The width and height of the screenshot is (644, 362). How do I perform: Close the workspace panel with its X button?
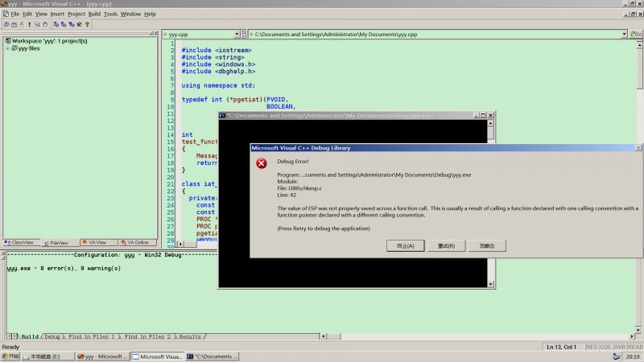click(x=155, y=33)
